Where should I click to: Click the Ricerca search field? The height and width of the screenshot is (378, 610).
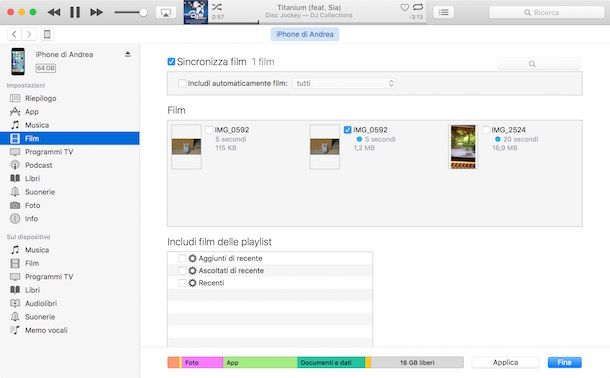(x=547, y=12)
